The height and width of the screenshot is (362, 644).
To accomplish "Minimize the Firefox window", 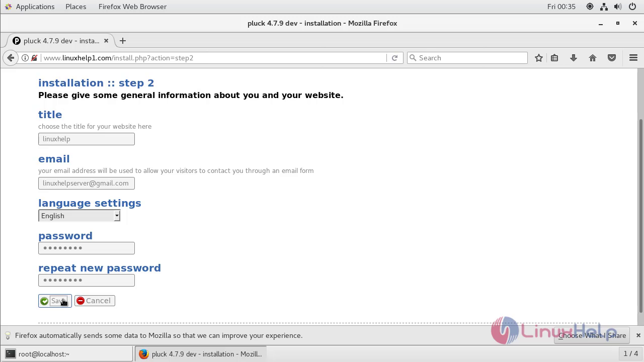I will 601,23.
